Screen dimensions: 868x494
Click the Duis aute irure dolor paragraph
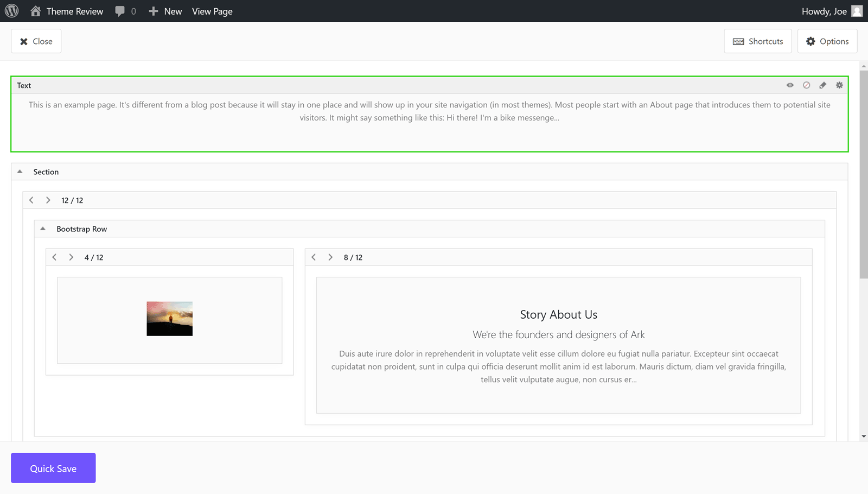click(559, 366)
